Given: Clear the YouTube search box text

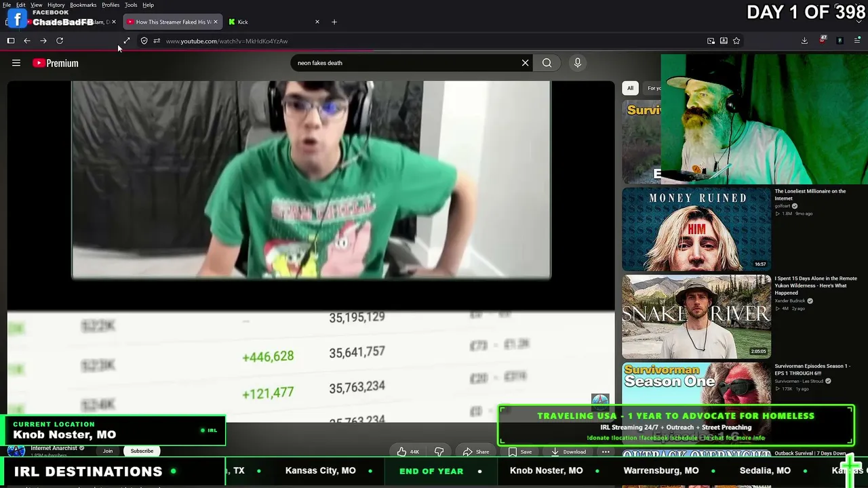Looking at the screenshot, I should (525, 63).
